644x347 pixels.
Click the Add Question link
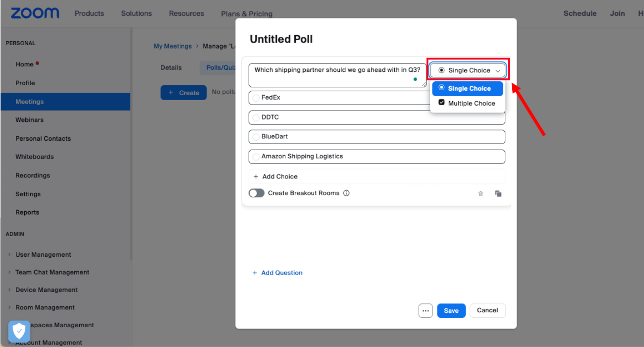277,273
